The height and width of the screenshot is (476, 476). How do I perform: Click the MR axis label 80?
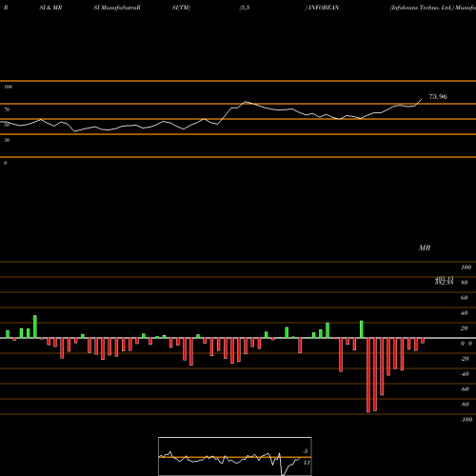pos(465,283)
